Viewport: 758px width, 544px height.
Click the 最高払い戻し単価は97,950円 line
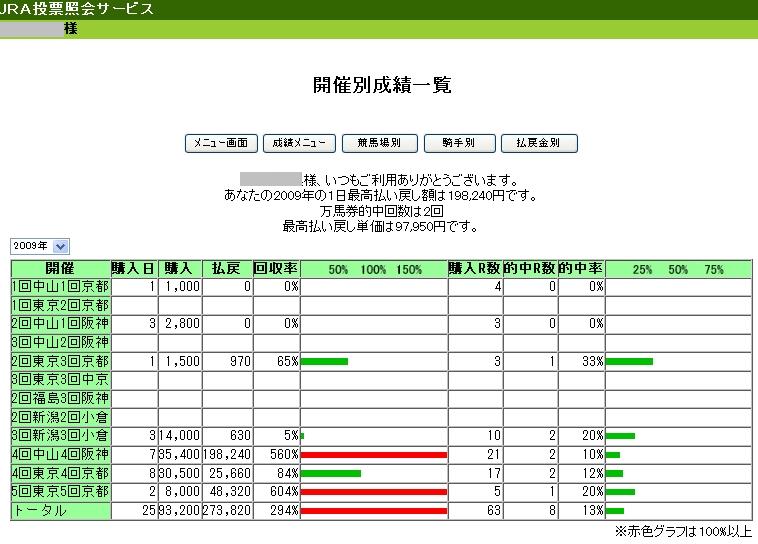coord(380,226)
